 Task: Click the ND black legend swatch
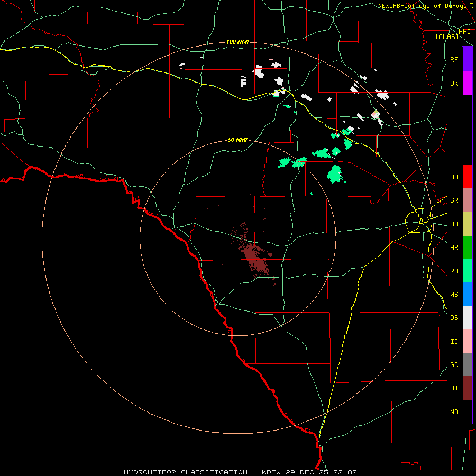[x=467, y=411]
